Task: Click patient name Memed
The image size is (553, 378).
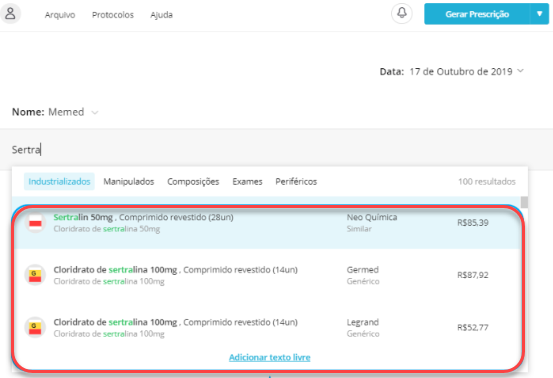Action: tap(66, 112)
